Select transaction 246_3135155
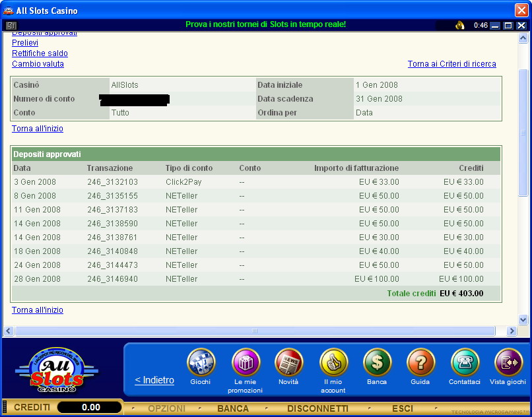 coord(113,196)
